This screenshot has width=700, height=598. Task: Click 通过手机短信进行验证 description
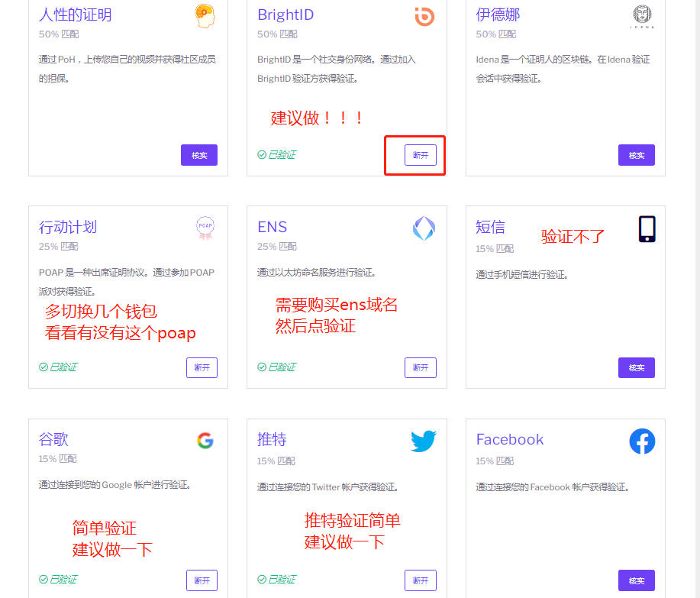(522, 275)
